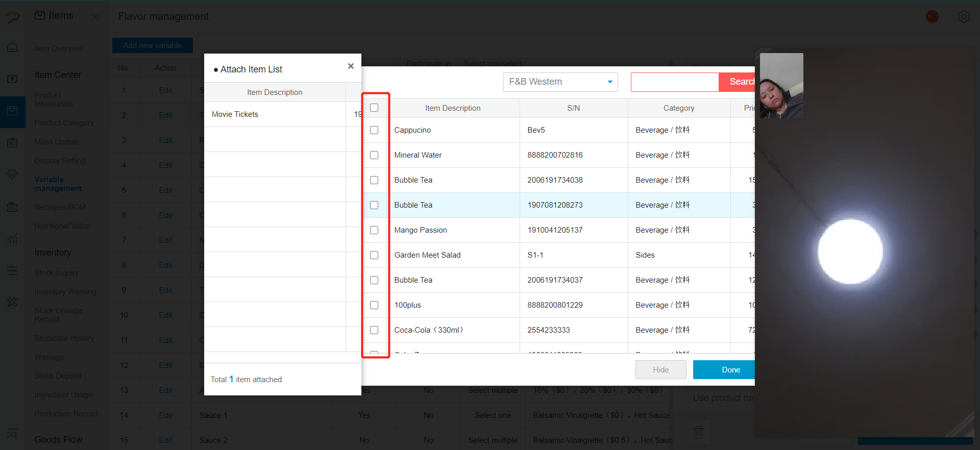Click the Item Center sidebar heading

click(58, 75)
